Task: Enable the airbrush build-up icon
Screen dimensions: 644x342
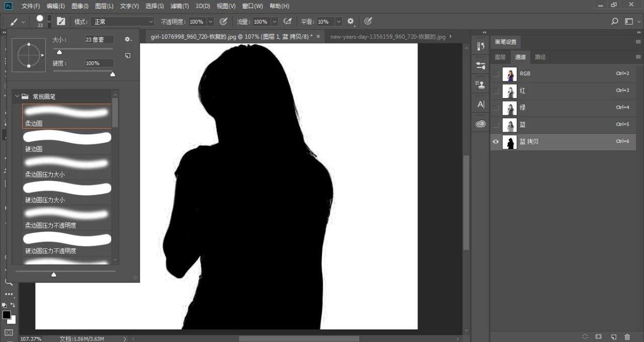Action: [288, 22]
